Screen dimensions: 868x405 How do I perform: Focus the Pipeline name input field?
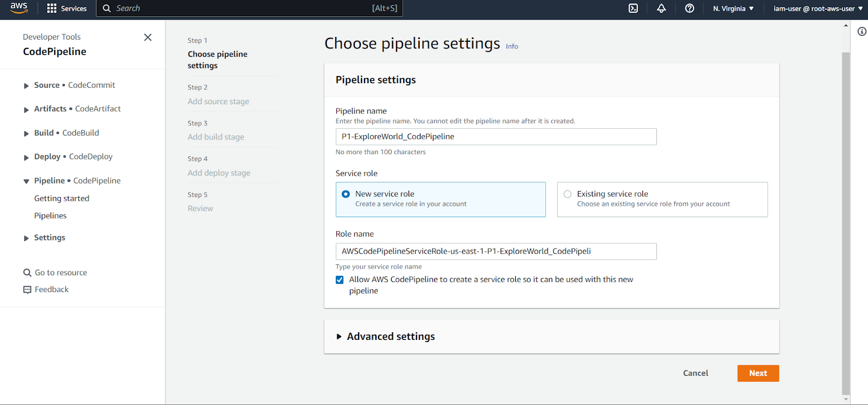point(496,137)
